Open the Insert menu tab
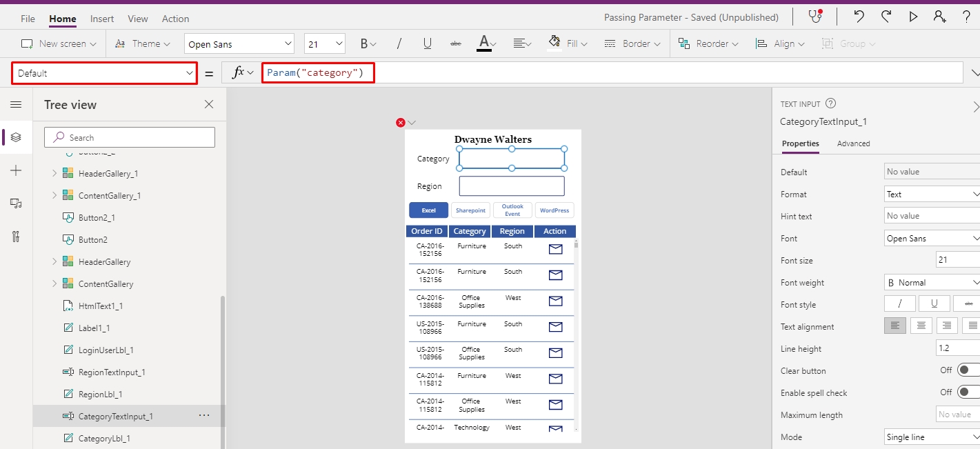The width and height of the screenshot is (980, 449). pos(102,19)
